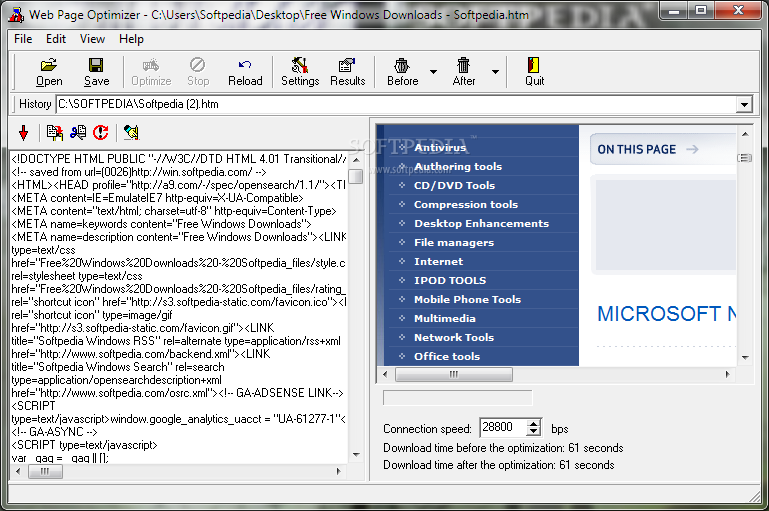Open the Help menu
The height and width of the screenshot is (511, 769).
point(131,39)
